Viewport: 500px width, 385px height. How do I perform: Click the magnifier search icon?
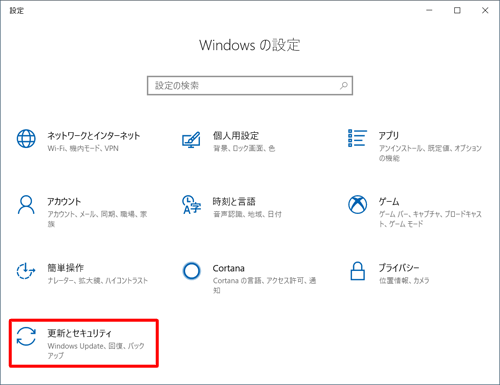[x=344, y=86]
